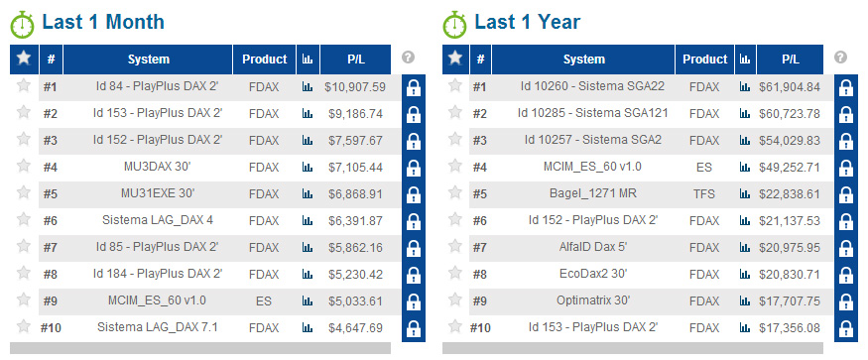The height and width of the screenshot is (360, 868).
Task: Toggle favorite star for MCIM_ES_60 v1.0 yearly row
Action: [x=455, y=167]
